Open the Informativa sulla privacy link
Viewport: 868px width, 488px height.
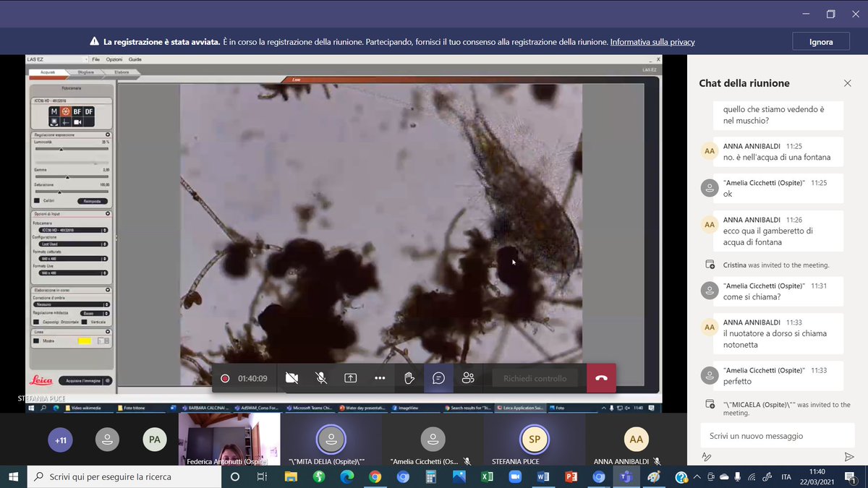click(652, 42)
